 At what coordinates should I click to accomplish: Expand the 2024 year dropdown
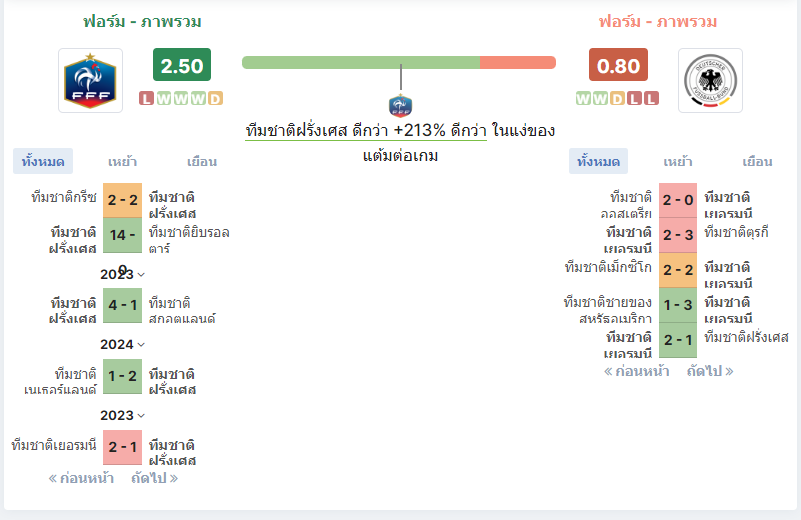pyautogui.click(x=123, y=344)
